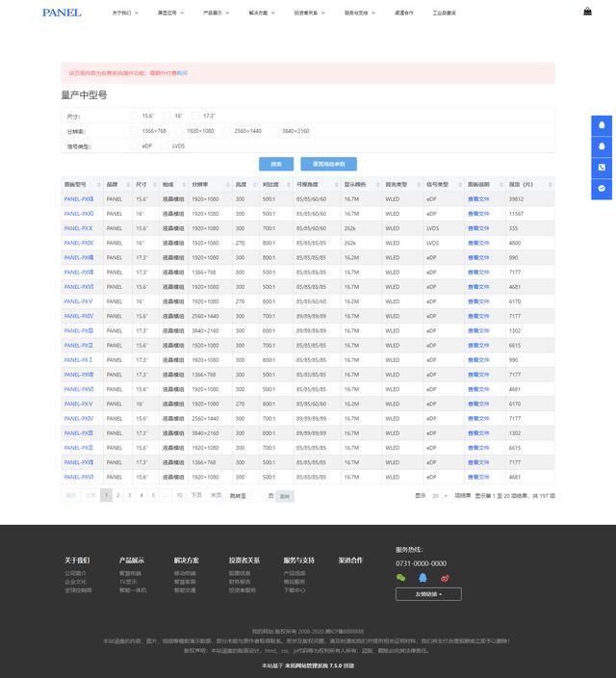The height and width of the screenshot is (678, 616).
Task: Open the results-per-page dropdown showing 20
Action: coord(440,496)
